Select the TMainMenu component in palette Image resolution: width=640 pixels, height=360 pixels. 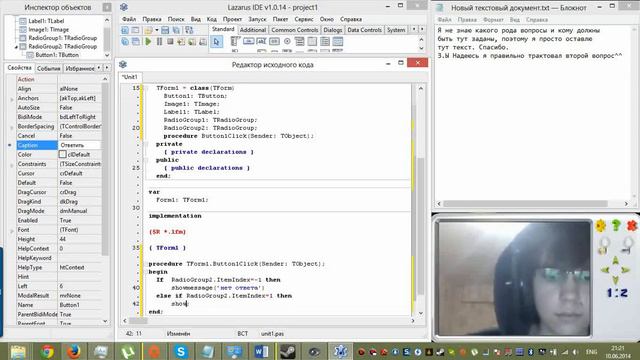[236, 42]
